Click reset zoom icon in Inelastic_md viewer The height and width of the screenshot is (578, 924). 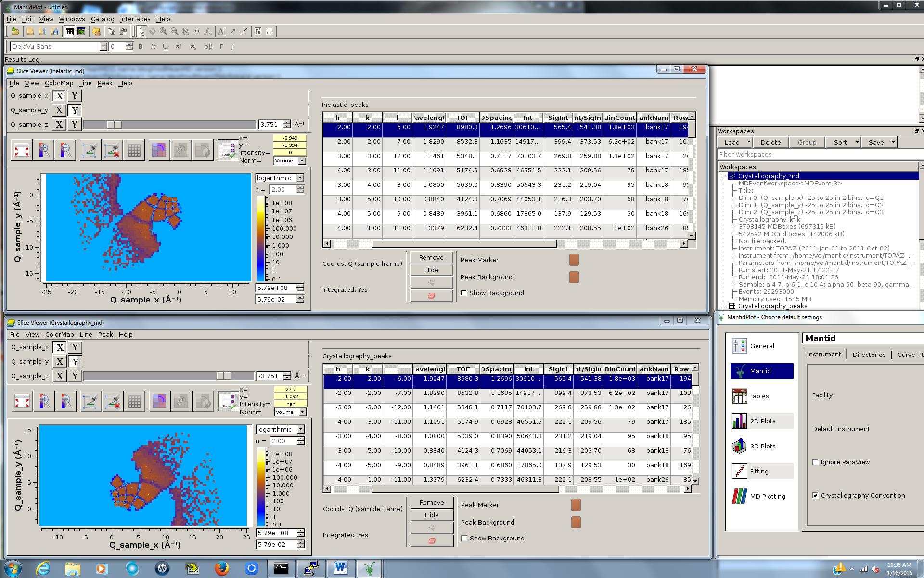tap(22, 150)
